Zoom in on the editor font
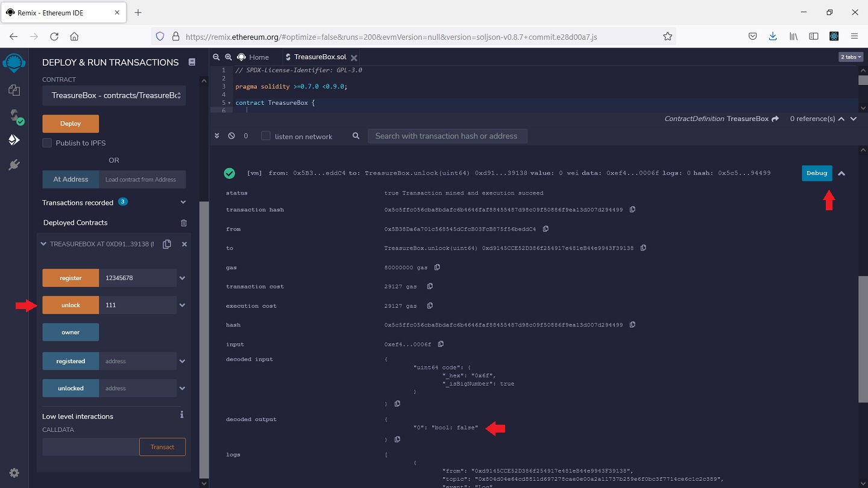This screenshot has height=488, width=868. (x=228, y=57)
